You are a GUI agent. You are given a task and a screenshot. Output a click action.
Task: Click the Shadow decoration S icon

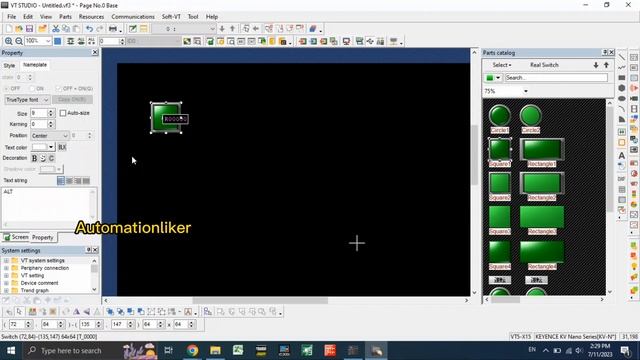[x=43, y=158]
